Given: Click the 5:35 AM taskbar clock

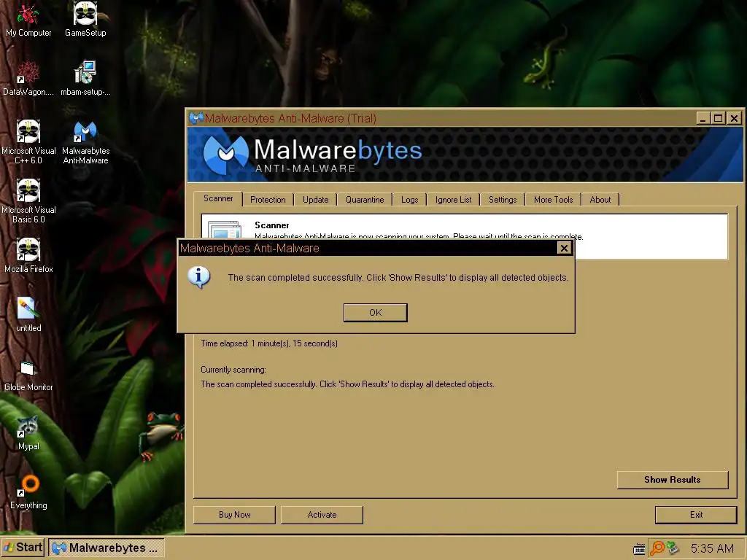Looking at the screenshot, I should point(712,548).
